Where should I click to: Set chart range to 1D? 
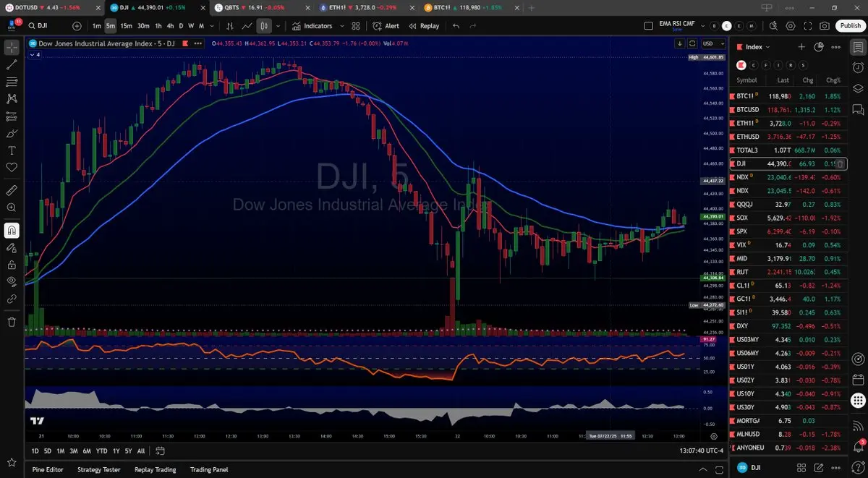pyautogui.click(x=35, y=451)
